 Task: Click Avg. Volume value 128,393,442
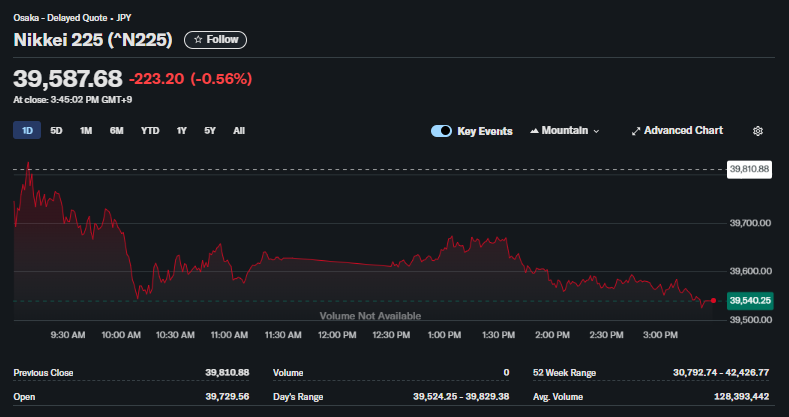[741, 397]
